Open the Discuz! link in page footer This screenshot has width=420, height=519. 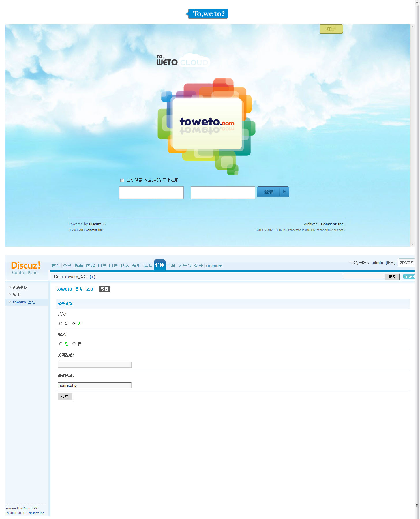point(95,224)
